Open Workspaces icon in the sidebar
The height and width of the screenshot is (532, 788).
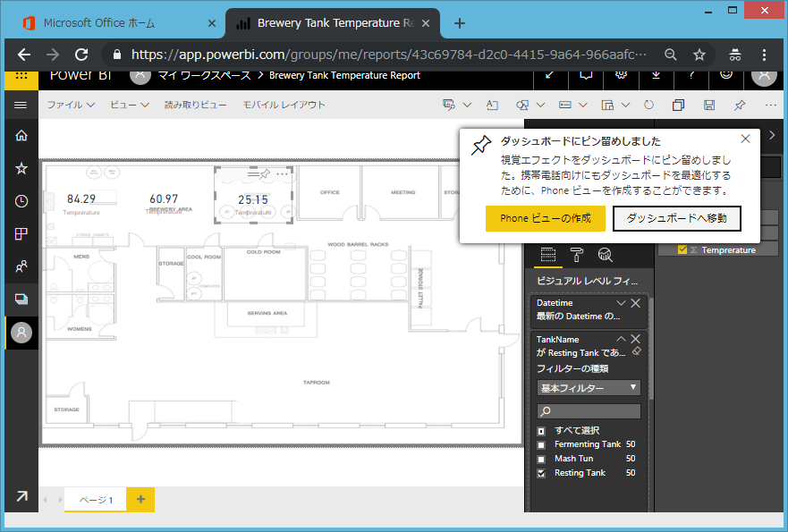[21, 300]
